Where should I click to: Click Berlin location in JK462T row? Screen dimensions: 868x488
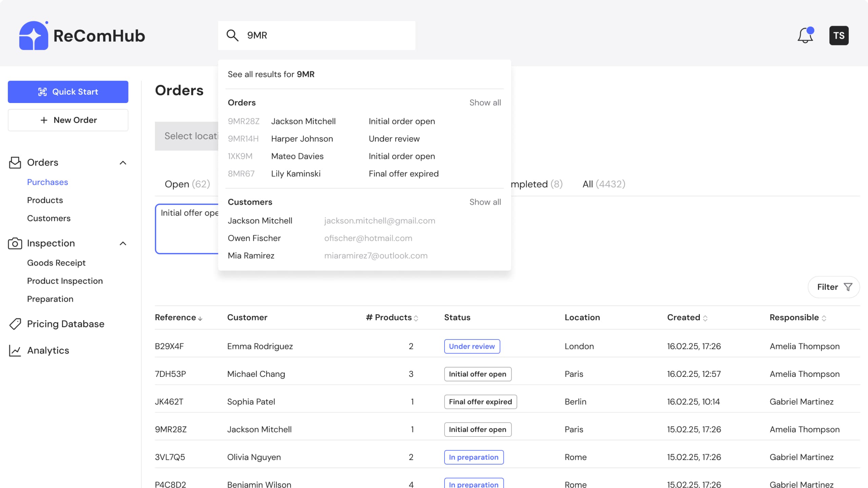tap(575, 402)
